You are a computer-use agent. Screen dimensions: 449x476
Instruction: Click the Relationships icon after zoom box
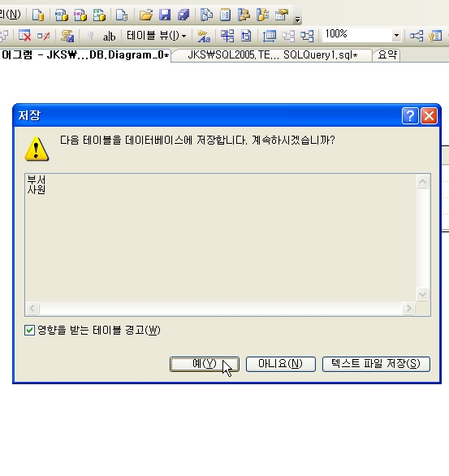pyautogui.click(x=417, y=36)
